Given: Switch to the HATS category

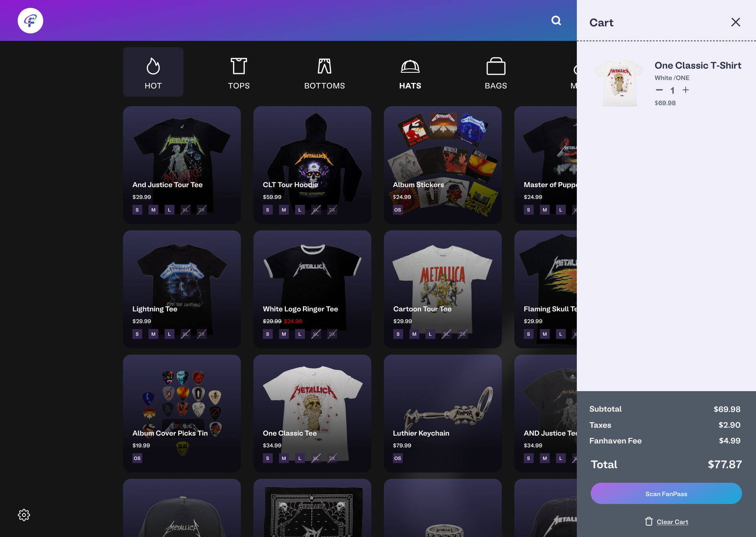Looking at the screenshot, I should click(x=410, y=72).
